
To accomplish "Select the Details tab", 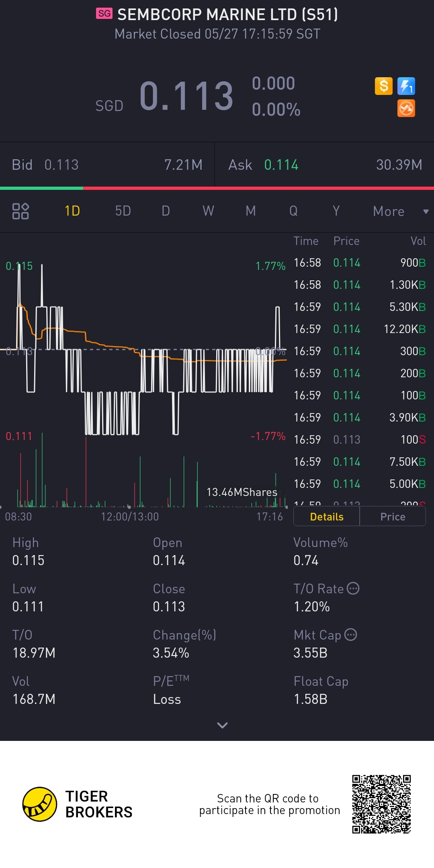I will click(327, 516).
